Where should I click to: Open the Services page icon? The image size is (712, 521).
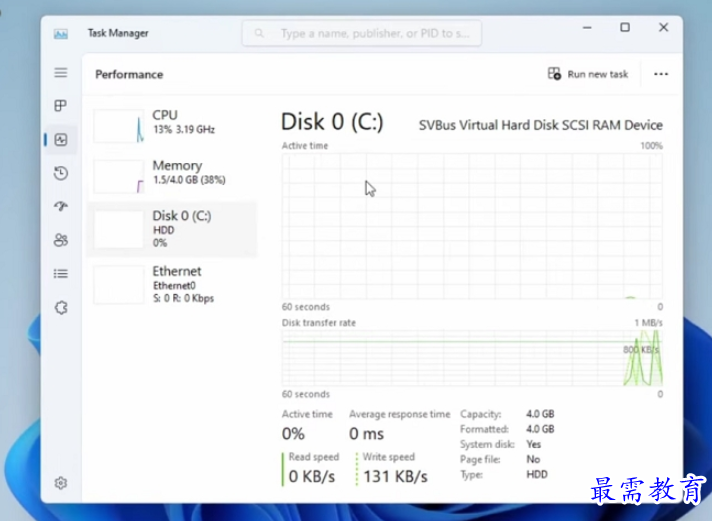pos(61,308)
